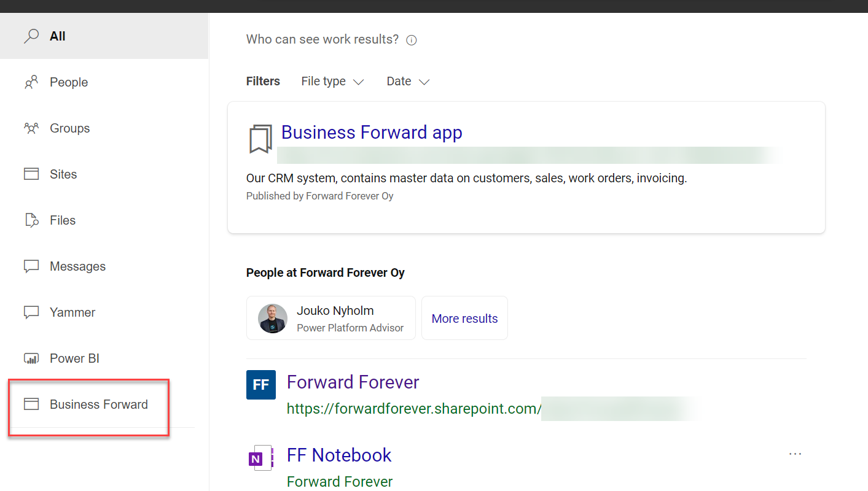Switch to the Messages vertical tab
The width and height of the screenshot is (868, 491).
77,266
